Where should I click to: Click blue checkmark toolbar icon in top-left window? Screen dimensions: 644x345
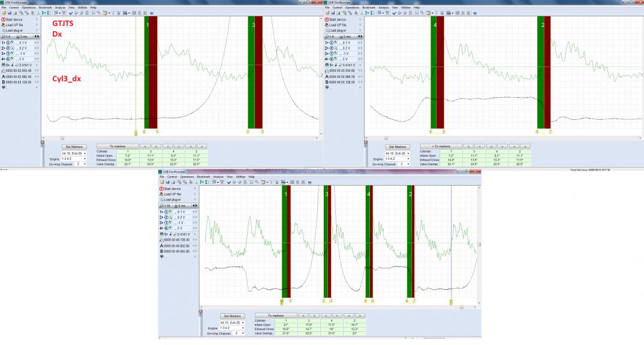coord(70,12)
